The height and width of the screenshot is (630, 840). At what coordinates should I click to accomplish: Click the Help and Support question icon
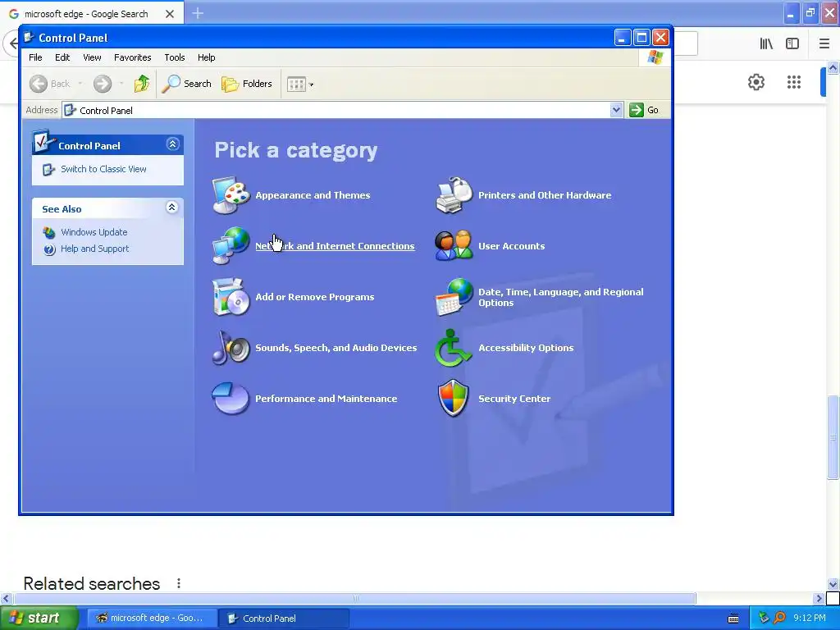pyautogui.click(x=49, y=249)
